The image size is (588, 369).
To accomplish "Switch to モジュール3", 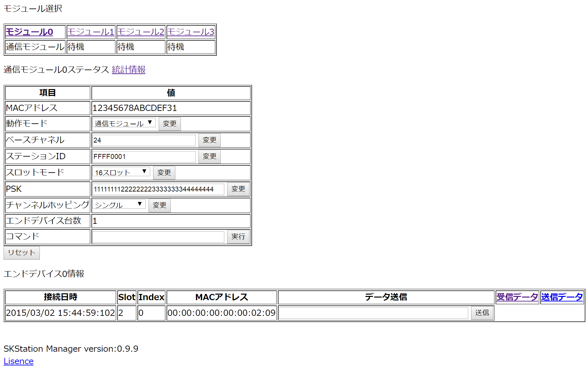I will pos(191,32).
